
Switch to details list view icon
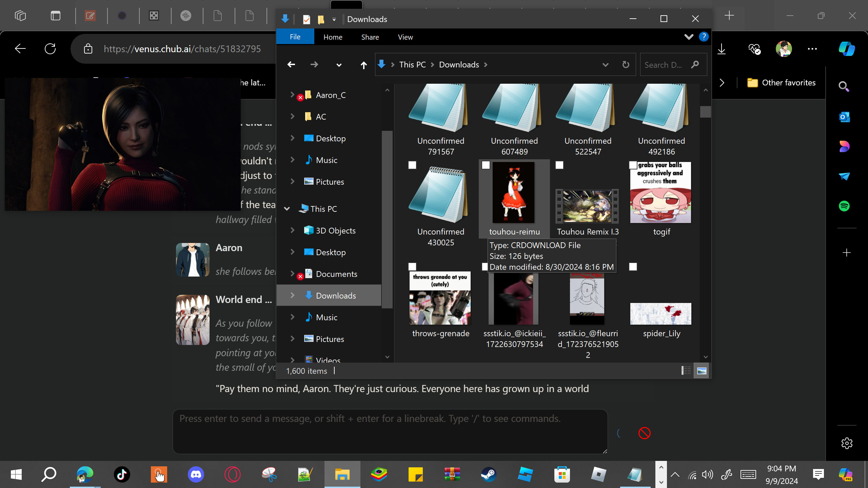tap(686, 370)
